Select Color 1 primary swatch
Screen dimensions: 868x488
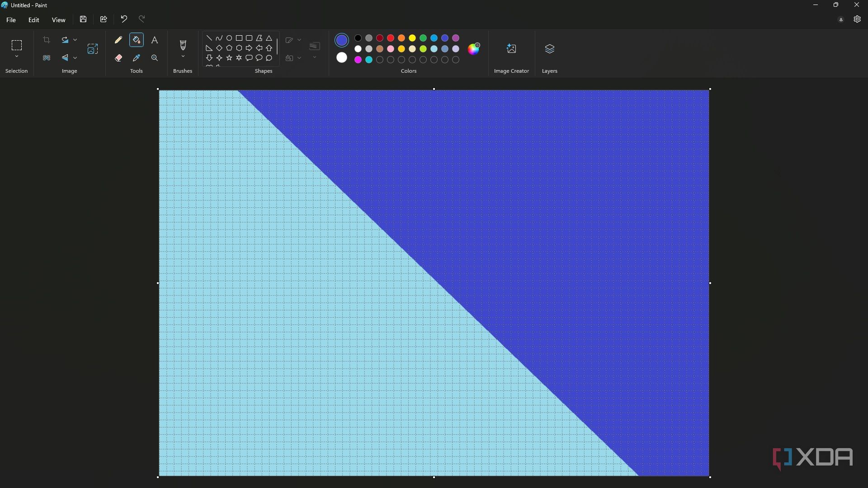point(342,40)
